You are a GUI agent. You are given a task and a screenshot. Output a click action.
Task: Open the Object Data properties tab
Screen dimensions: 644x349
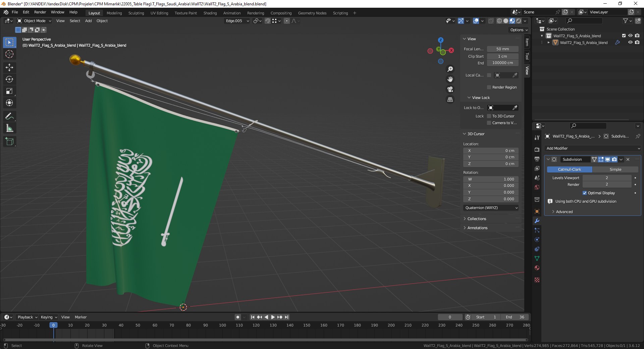coord(537,258)
